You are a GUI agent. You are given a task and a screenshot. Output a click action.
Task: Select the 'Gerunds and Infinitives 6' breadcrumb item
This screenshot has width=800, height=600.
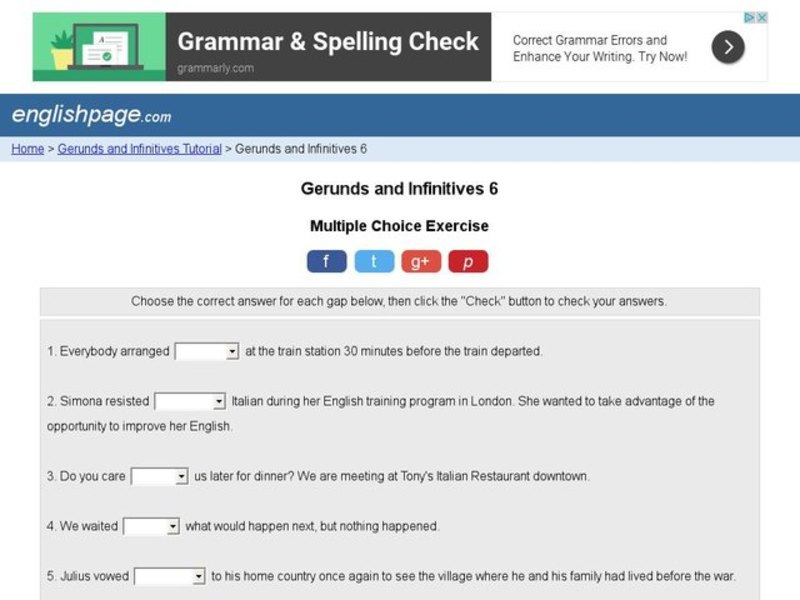click(x=299, y=147)
